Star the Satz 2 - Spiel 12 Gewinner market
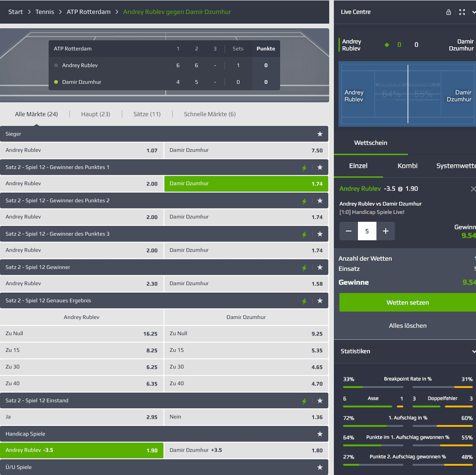The height and width of the screenshot is (475, 476). (320, 267)
